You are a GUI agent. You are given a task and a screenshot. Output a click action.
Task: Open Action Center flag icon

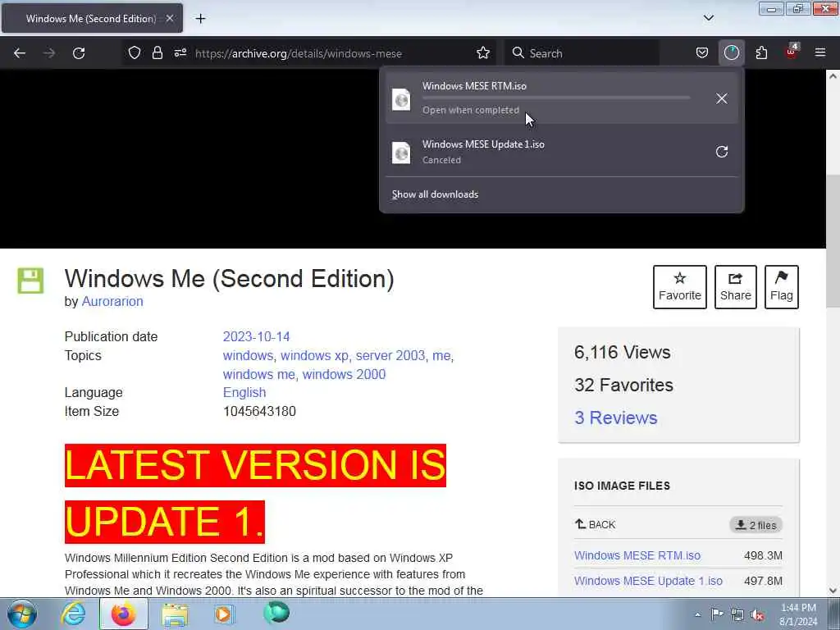pos(717,614)
